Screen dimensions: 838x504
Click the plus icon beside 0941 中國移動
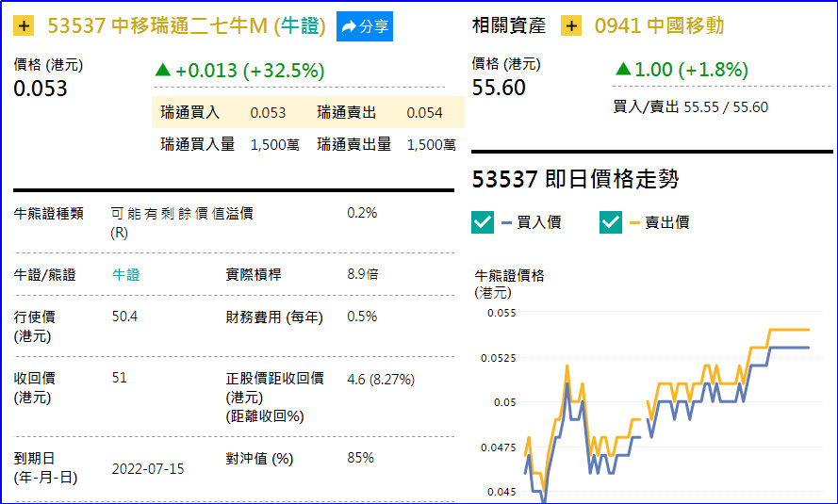[x=571, y=26]
